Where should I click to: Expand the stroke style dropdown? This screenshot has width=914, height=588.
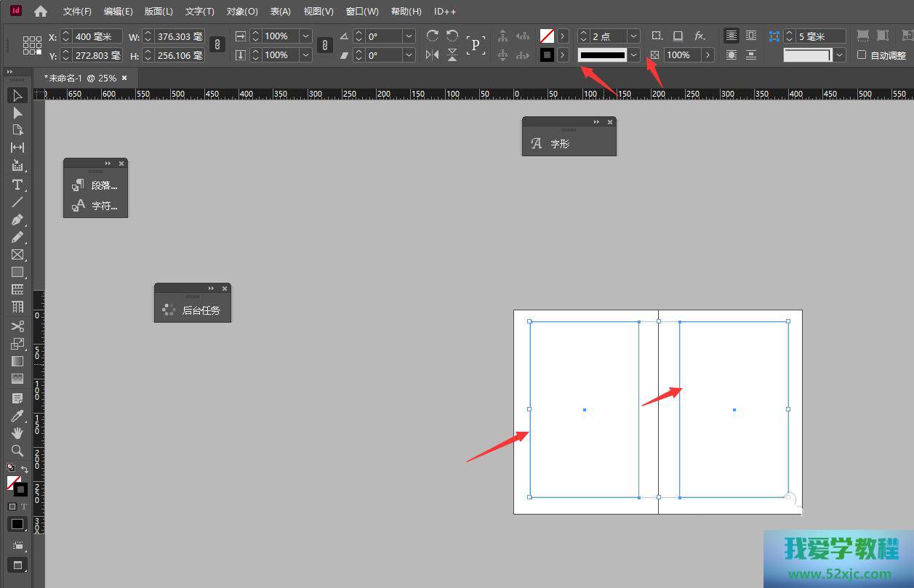point(633,55)
